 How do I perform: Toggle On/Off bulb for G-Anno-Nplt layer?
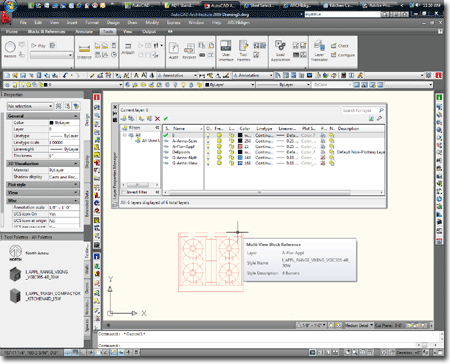(x=208, y=157)
